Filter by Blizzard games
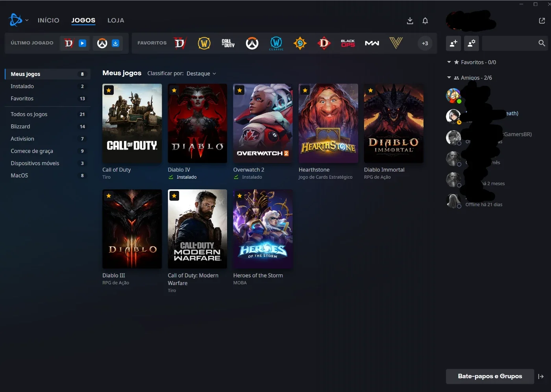Screen dimensions: 551x392 coord(48,126)
